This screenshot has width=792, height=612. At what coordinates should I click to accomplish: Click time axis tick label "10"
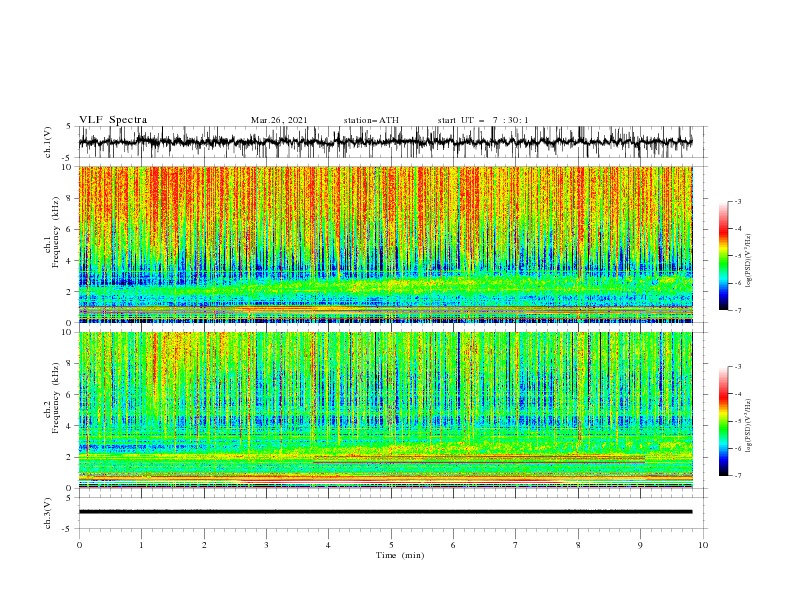(703, 545)
